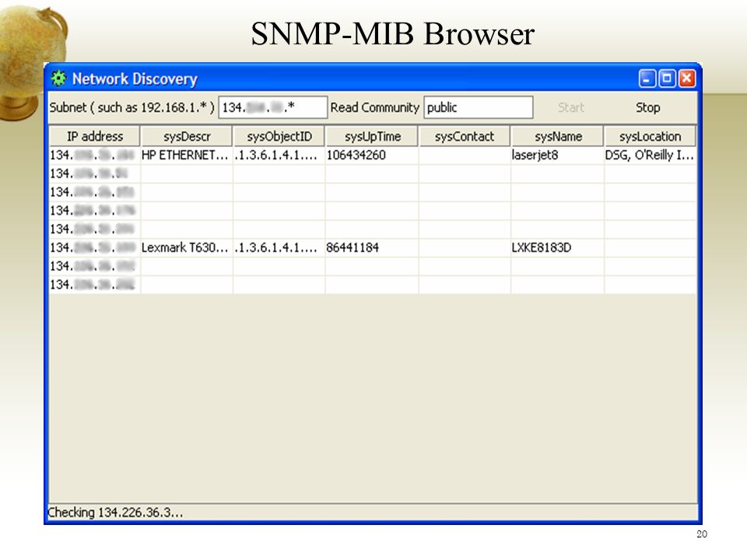This screenshot has width=747, height=560.
Task: Click IP address cell in LXKE8183D row
Action: point(94,247)
